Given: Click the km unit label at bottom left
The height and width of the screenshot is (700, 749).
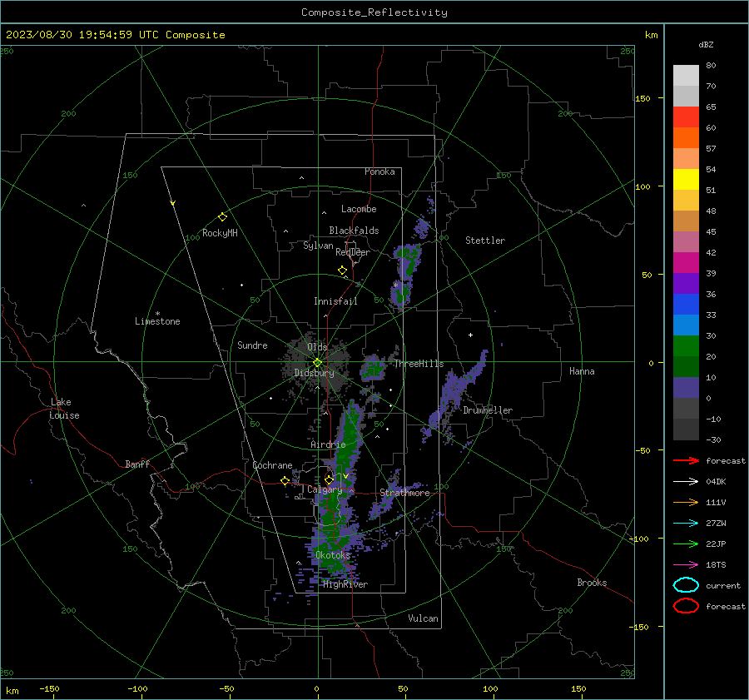Looking at the screenshot, I should point(12,691).
